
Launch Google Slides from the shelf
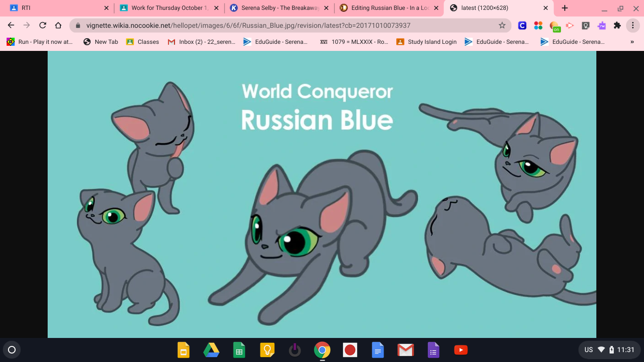tap(184, 350)
